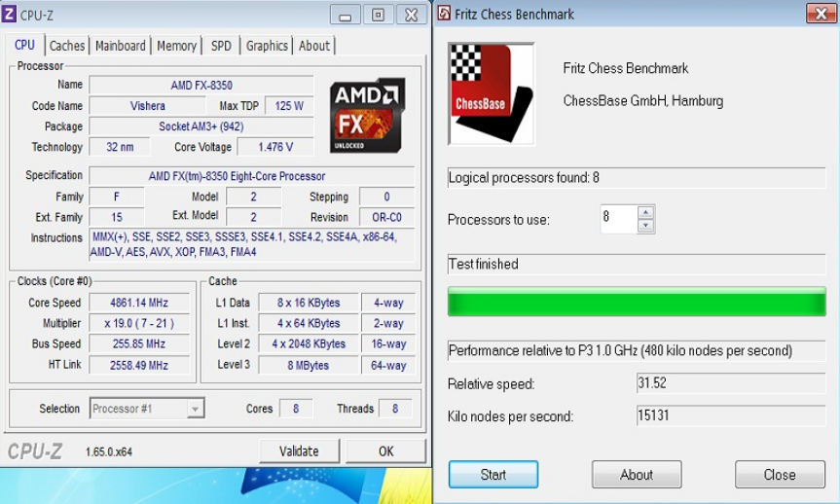
Task: Click the Performance relative to P3 1.0 GHz text
Action: coord(620,350)
